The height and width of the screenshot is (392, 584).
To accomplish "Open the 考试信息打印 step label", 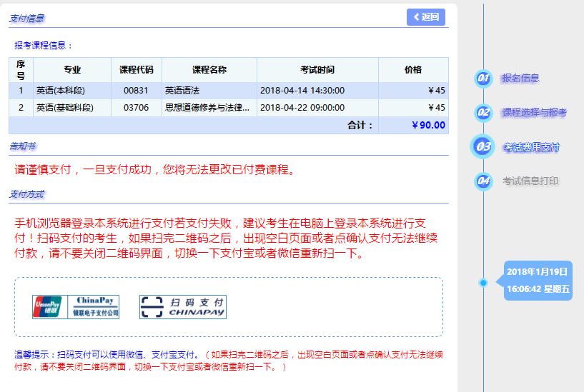I will 530,181.
